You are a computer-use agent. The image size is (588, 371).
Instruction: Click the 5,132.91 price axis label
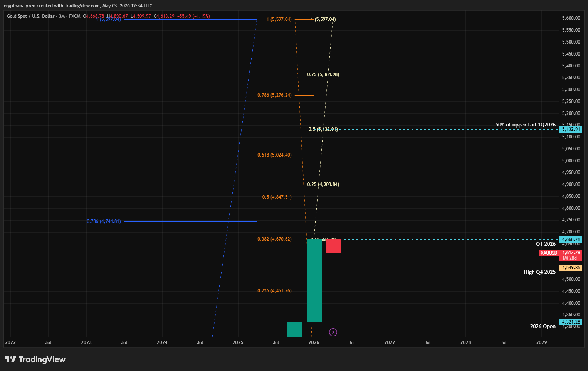(571, 129)
